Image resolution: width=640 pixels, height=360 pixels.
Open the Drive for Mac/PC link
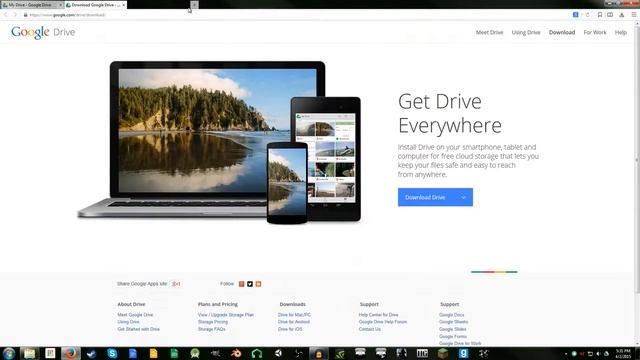pos(294,315)
